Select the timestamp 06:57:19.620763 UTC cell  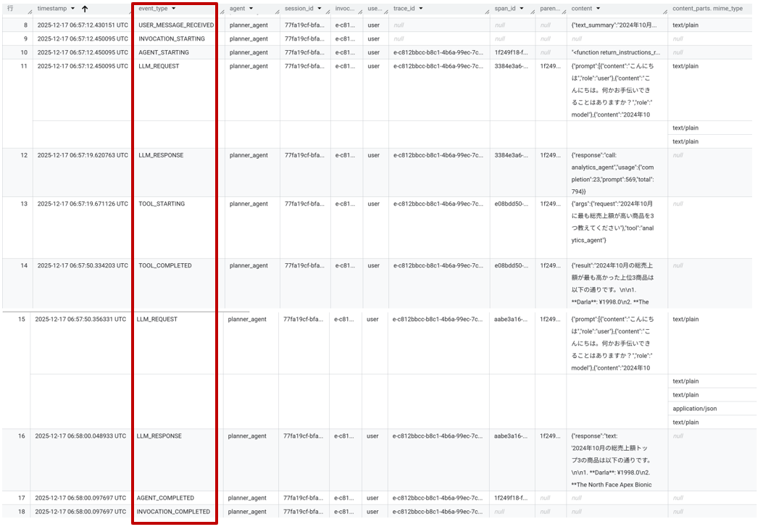[x=83, y=156]
